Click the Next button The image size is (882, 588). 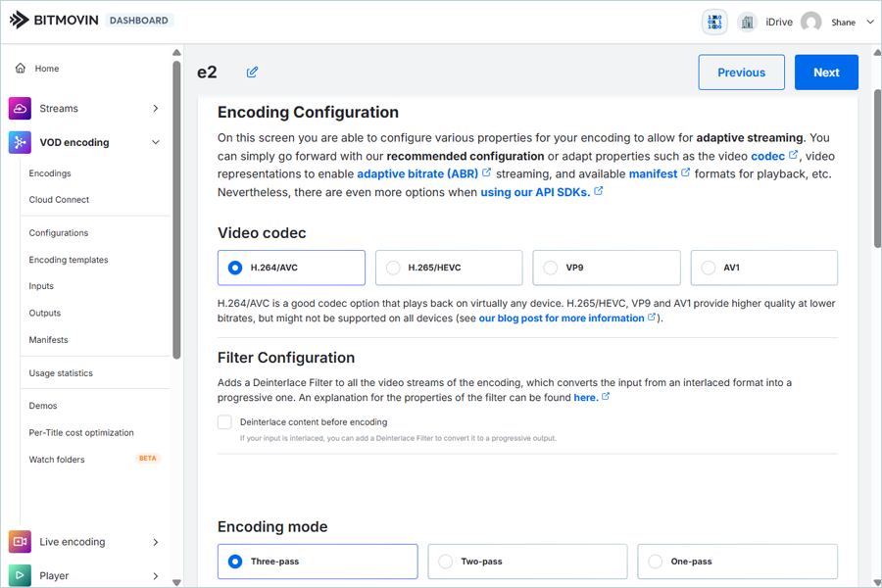[x=826, y=73]
